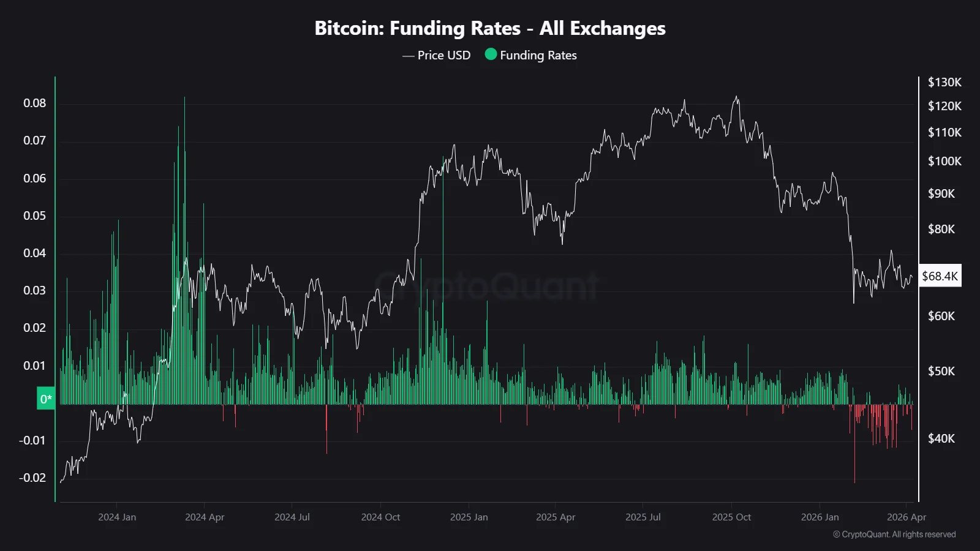Click the CryptoQuant copyright text
This screenshot has height=551, width=980.
point(894,534)
